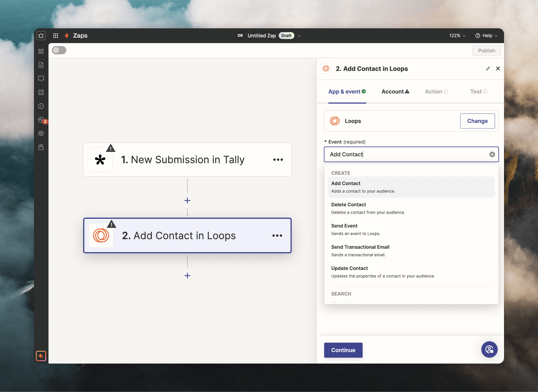538x392 pixels.
Task: Open the calendar sidebar icon
Action: (x=41, y=92)
